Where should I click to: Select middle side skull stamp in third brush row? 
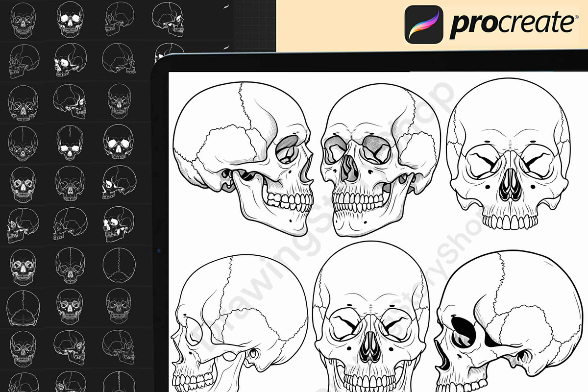70,102
